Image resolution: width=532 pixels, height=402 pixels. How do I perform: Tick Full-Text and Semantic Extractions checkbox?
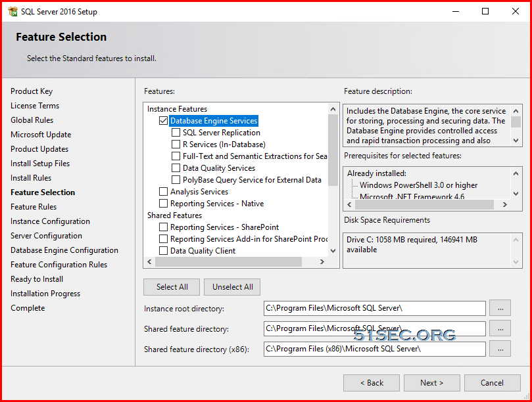coord(176,156)
